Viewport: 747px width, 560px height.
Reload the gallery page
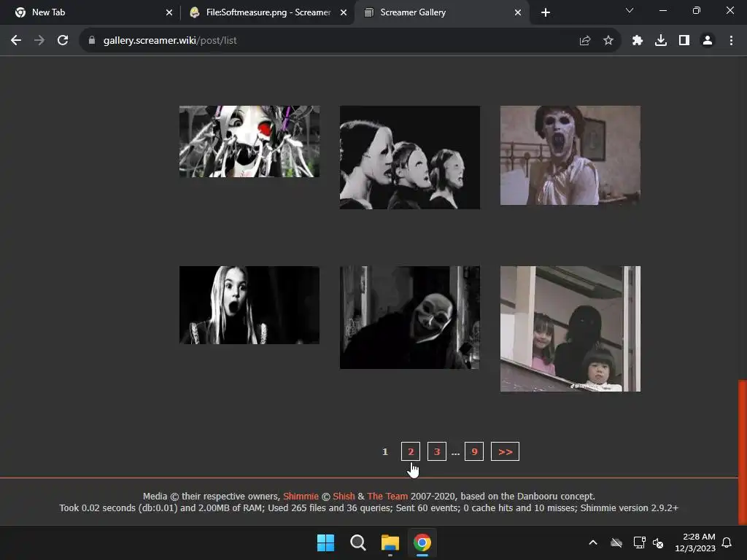[63, 41]
